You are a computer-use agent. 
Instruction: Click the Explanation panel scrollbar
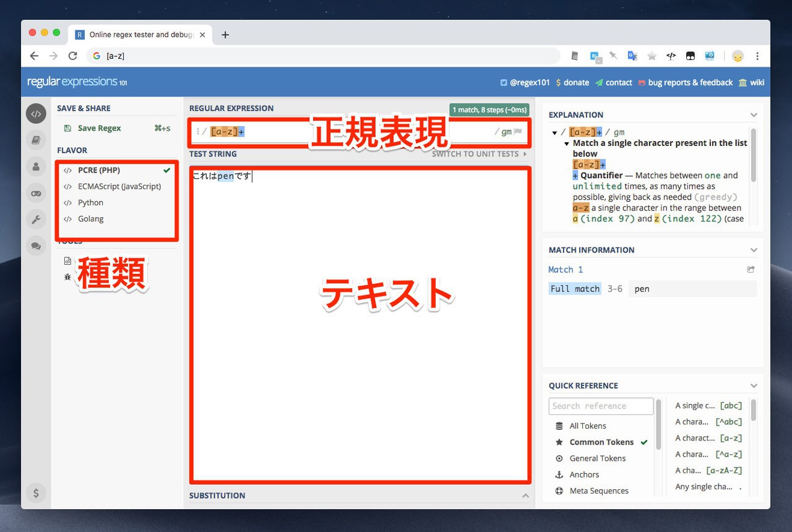753,155
